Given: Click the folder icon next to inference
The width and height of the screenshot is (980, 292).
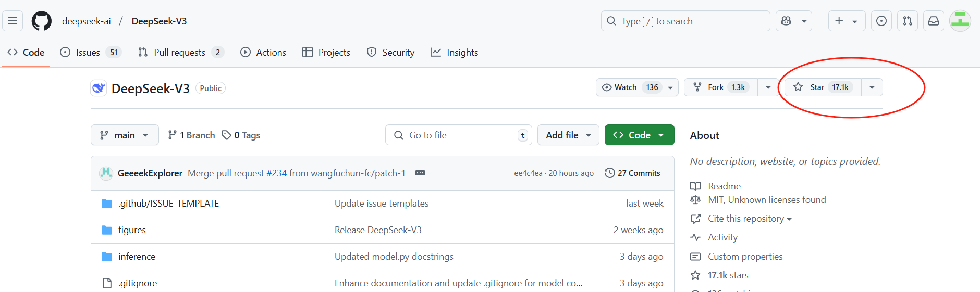Looking at the screenshot, I should click(107, 257).
